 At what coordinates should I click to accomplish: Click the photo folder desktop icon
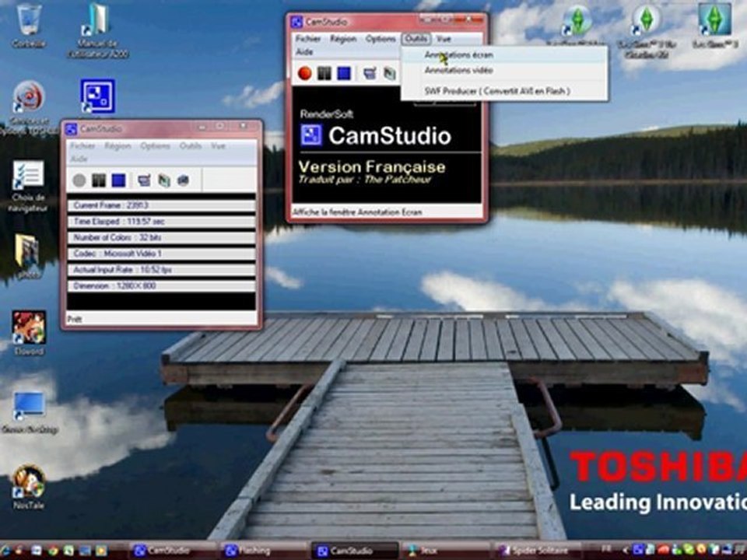coord(28,256)
